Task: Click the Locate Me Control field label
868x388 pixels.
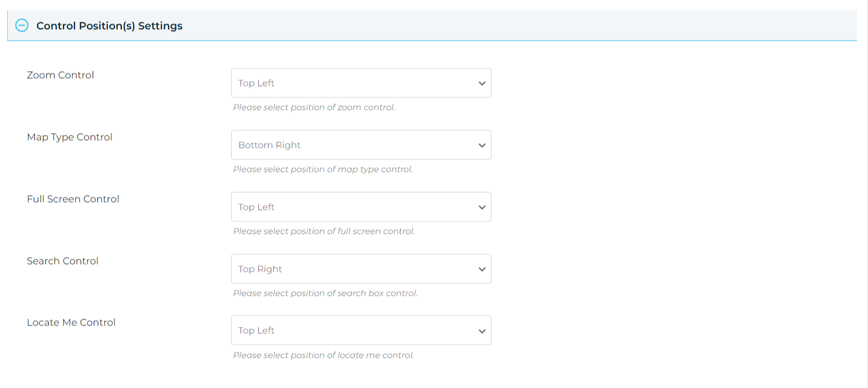Action: pos(71,322)
